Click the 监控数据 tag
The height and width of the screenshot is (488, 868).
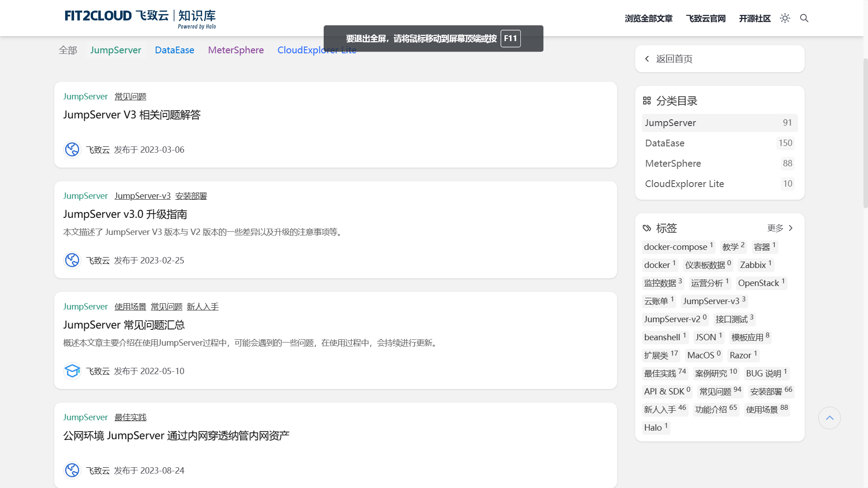pos(663,283)
